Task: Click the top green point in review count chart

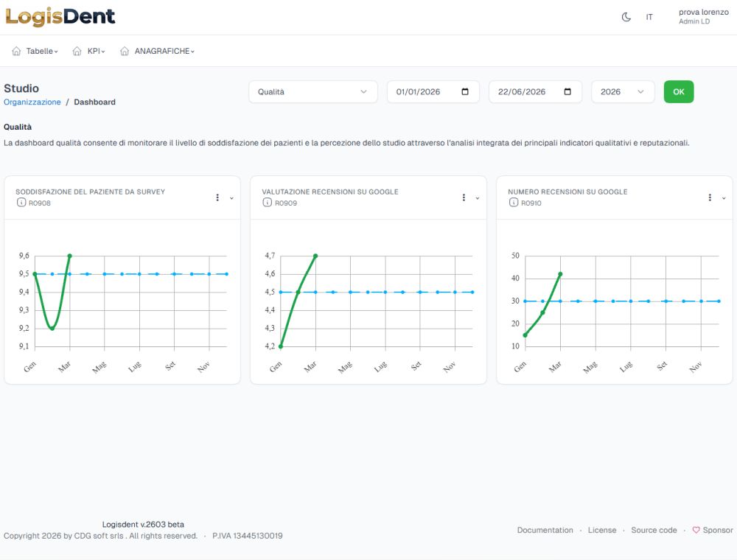Action: (x=560, y=274)
